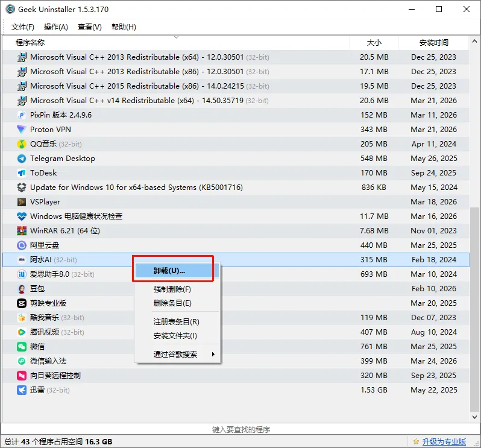Screen dimensions: 481x448
Task: Focus the 键入要查找的程序 search field
Action: coord(241,429)
